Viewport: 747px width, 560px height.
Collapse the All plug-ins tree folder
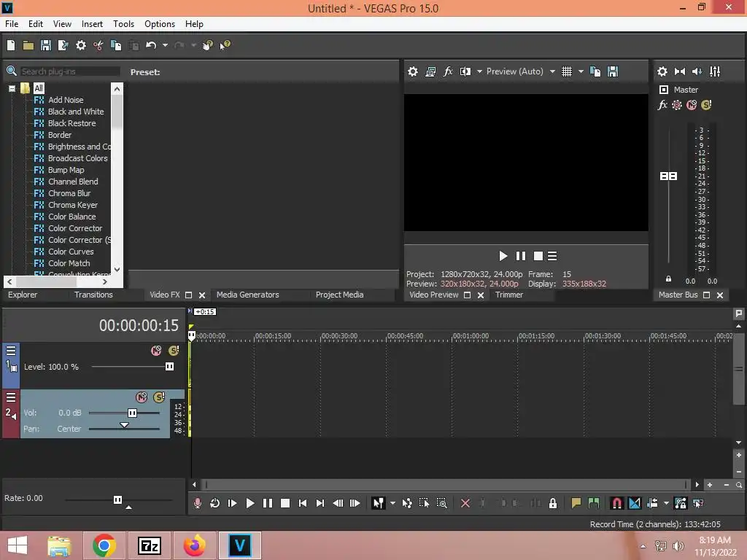click(12, 88)
